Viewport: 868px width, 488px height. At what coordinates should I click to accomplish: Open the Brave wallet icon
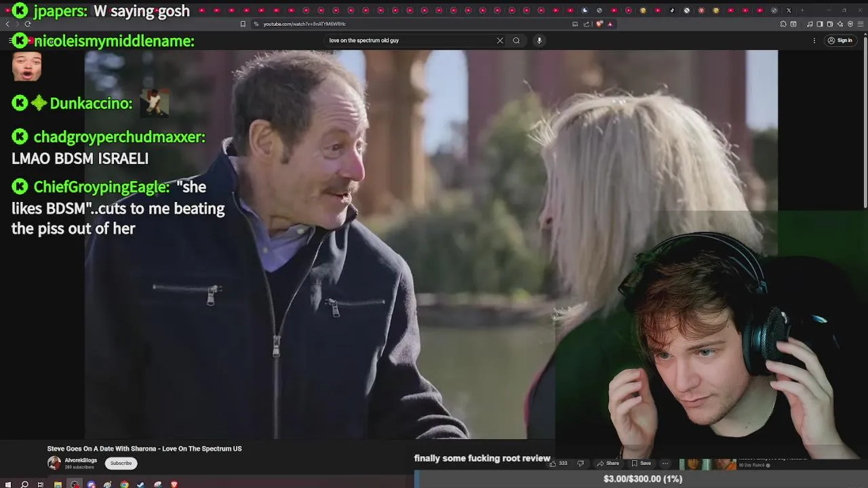click(x=829, y=24)
